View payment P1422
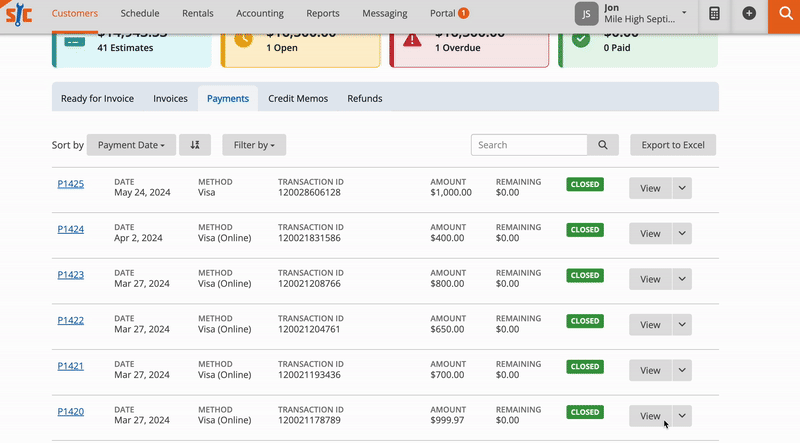The image size is (800, 443). [650, 325]
